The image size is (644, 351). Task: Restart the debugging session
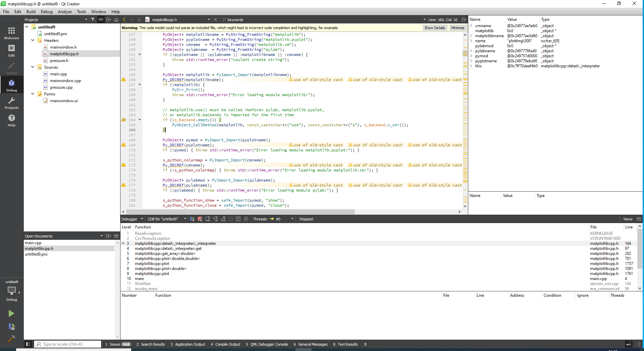click(x=231, y=219)
